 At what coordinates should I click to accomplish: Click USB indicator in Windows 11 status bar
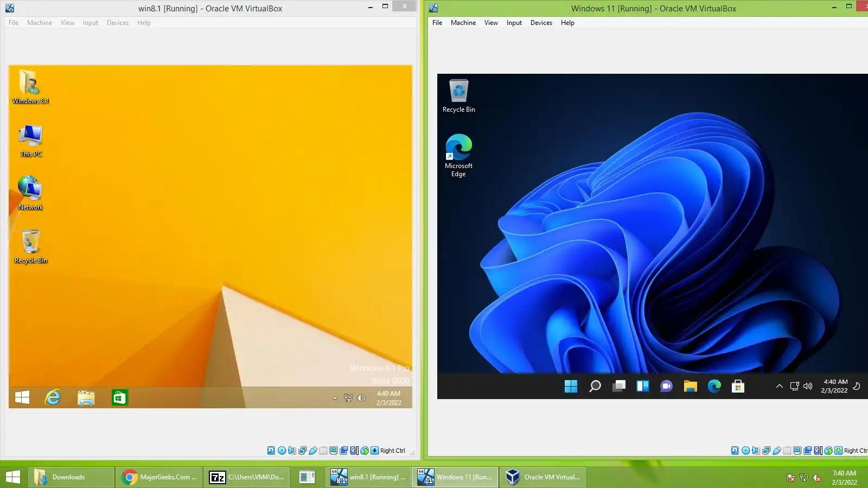pyautogui.click(x=776, y=451)
